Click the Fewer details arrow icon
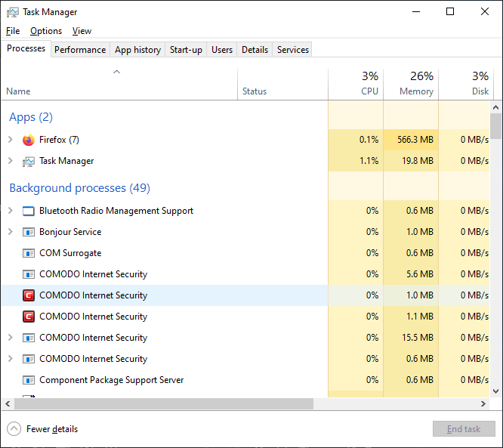This screenshot has height=448, width=503. point(14,429)
